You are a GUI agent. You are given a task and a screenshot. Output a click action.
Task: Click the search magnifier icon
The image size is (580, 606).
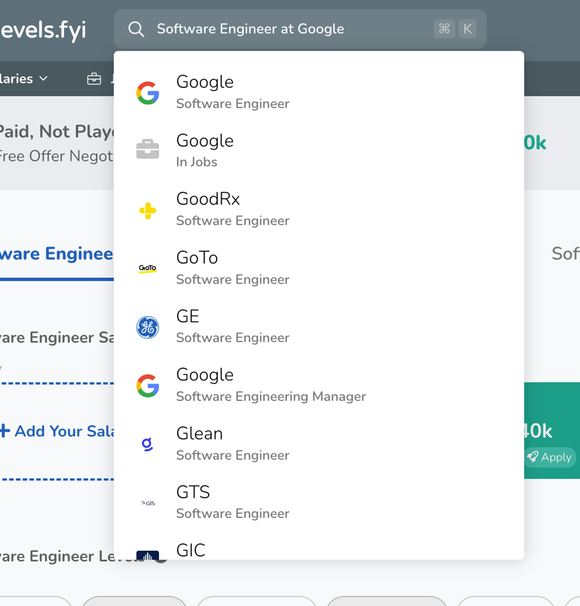coord(136,29)
